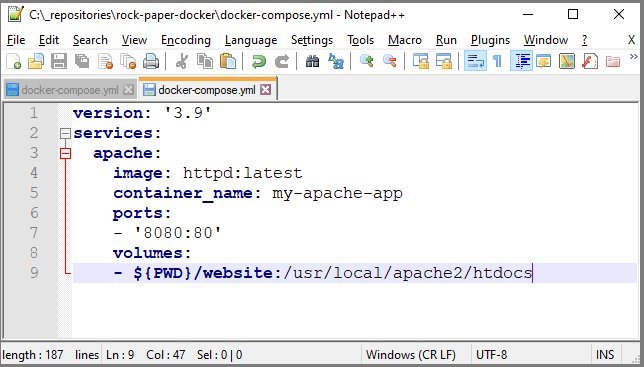Click the Synchronize Vertical Scrolling icon
The height and width of the screenshot is (367, 644).
421,62
